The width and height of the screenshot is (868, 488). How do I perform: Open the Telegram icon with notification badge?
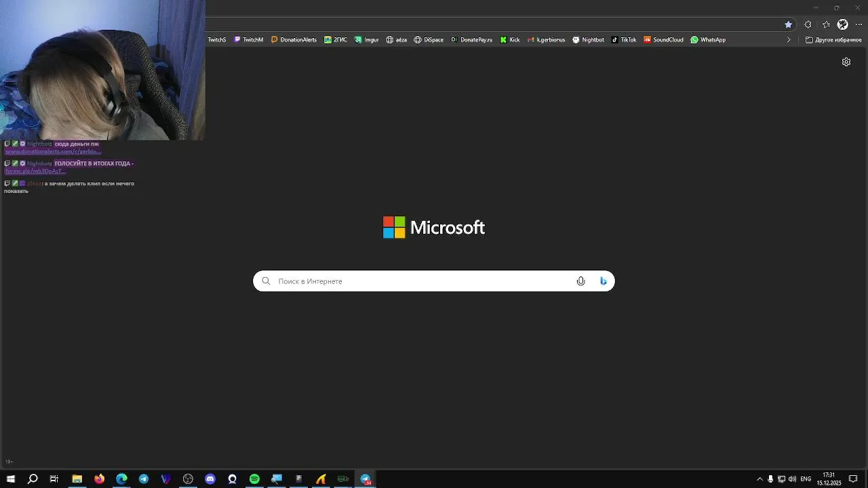click(366, 479)
